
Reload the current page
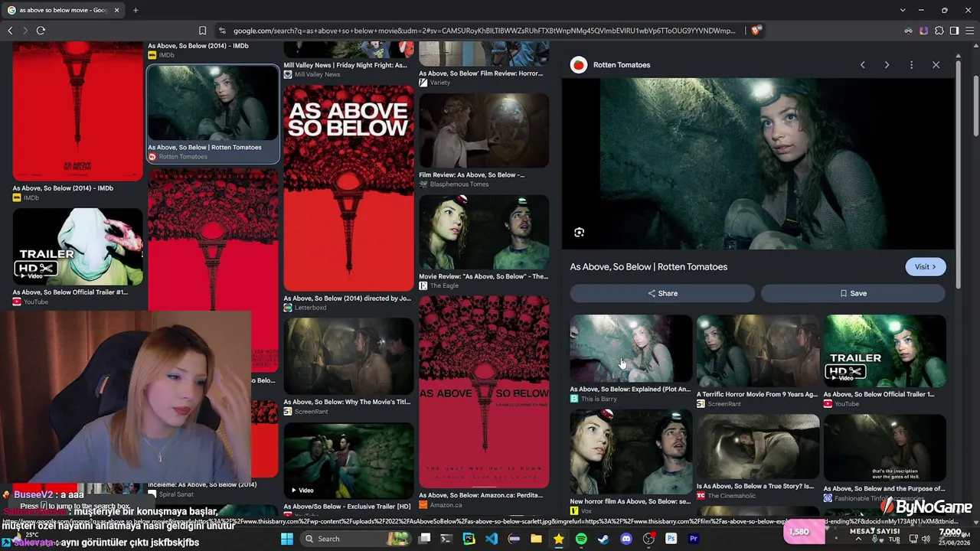(x=41, y=31)
